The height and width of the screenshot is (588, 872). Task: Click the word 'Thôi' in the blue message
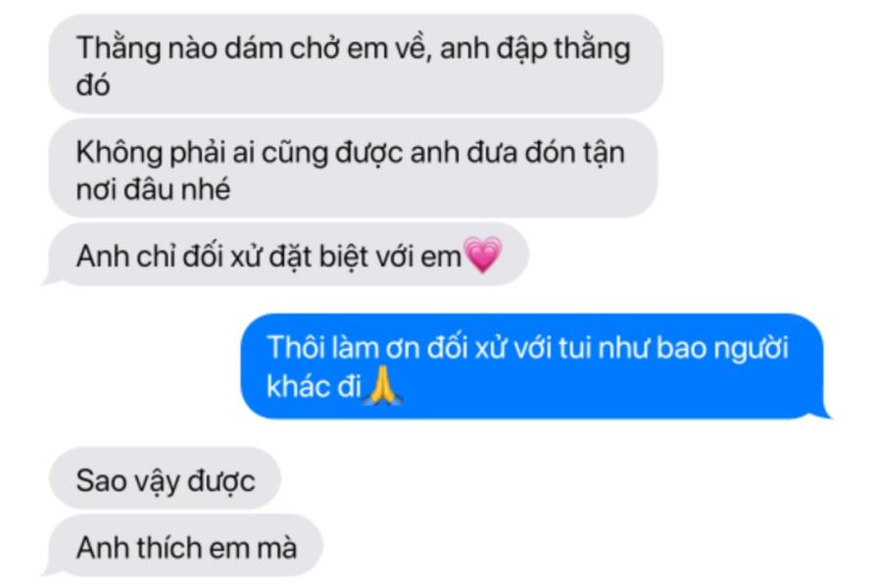(295, 347)
